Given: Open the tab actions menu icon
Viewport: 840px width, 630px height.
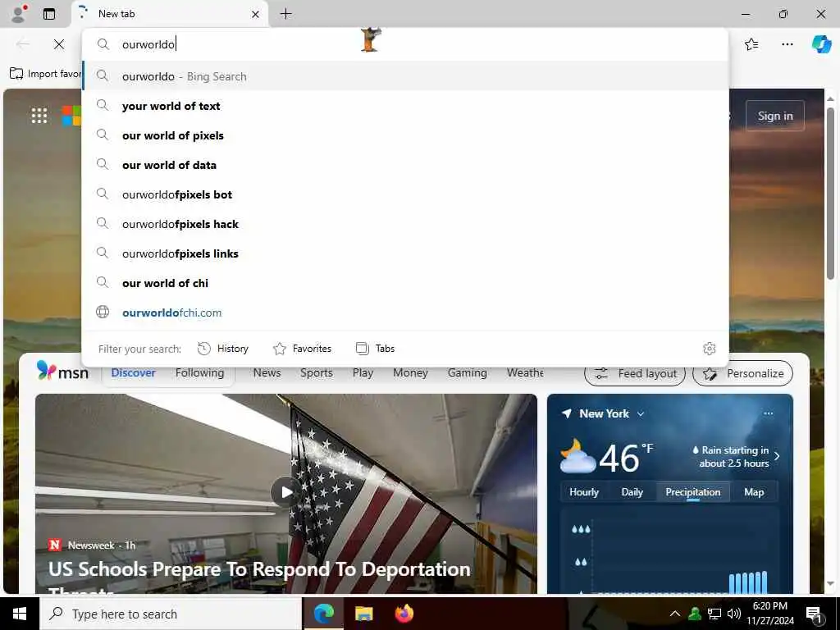Looking at the screenshot, I should tap(48, 14).
